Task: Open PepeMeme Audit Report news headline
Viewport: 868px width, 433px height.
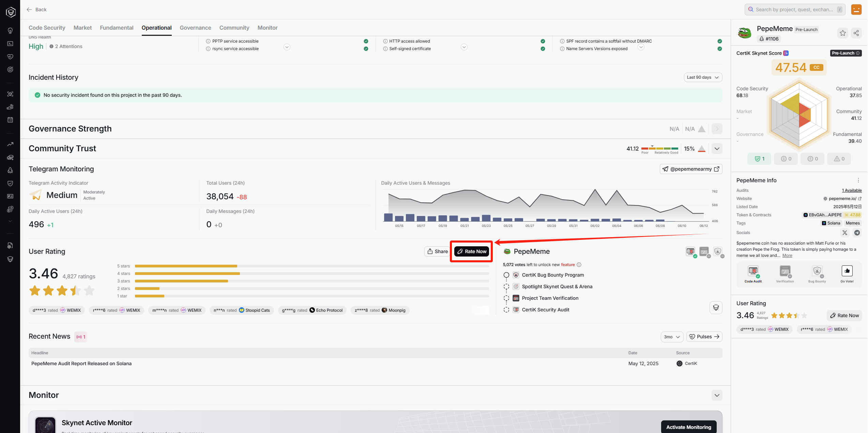Action: [x=81, y=364]
